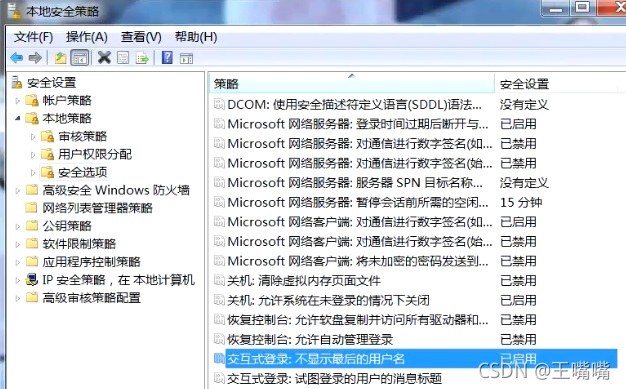The image size is (626, 389).
Task: Click the Delete (X) toolbar icon
Action: coord(104,58)
